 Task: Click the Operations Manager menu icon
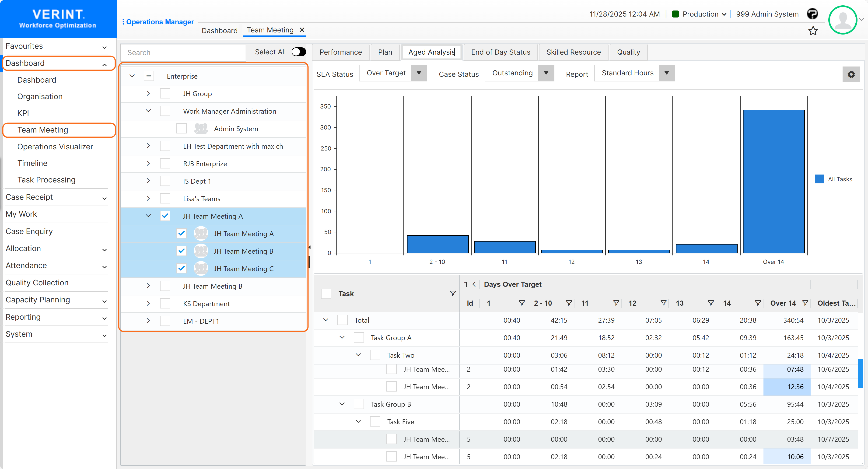(124, 21)
